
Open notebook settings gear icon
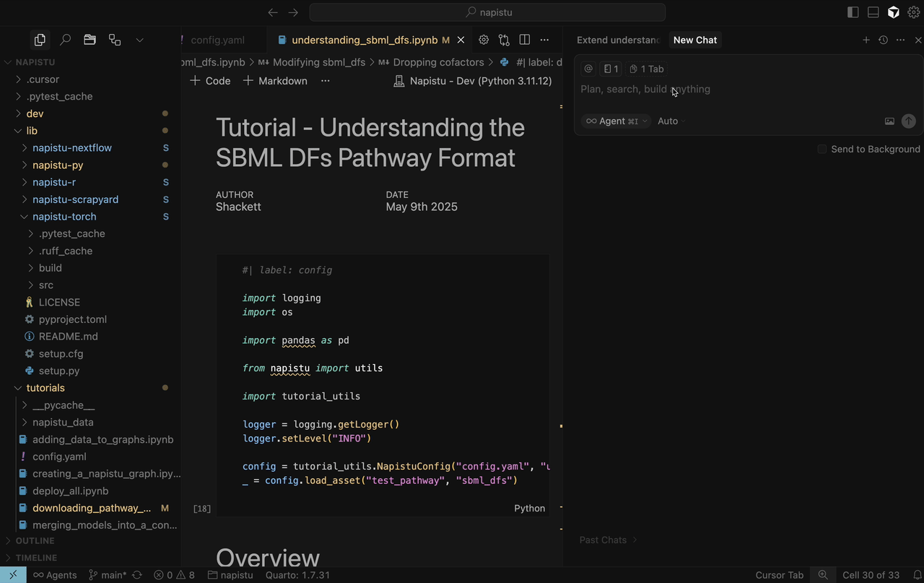[484, 40]
